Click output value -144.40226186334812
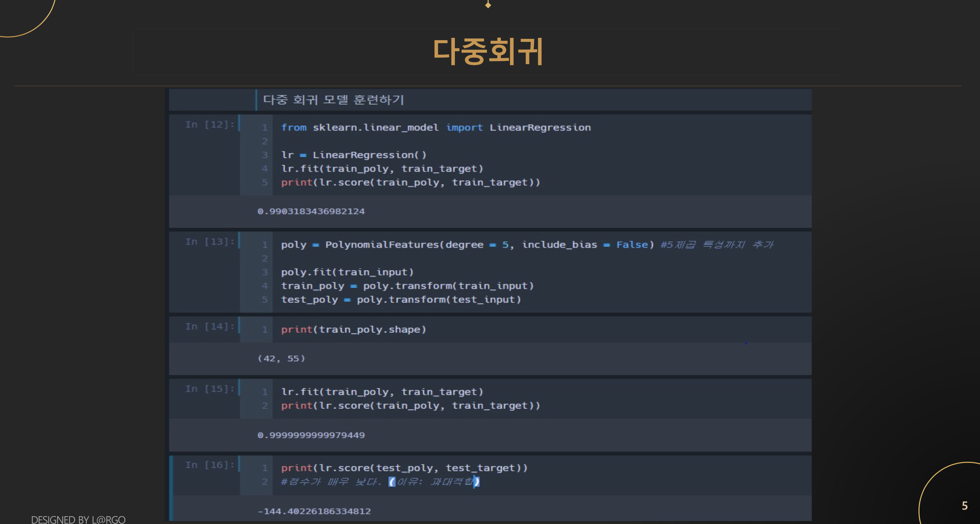Viewport: 980px width, 524px height. [314, 511]
